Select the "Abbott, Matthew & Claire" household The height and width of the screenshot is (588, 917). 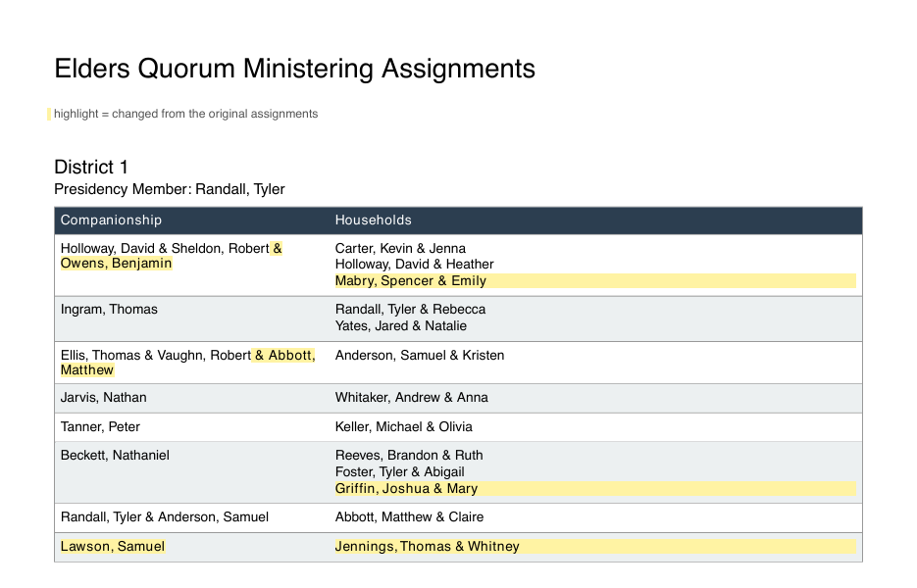409,517
